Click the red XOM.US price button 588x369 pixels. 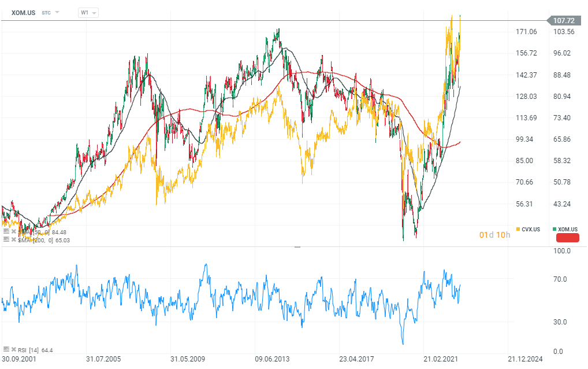567,238
